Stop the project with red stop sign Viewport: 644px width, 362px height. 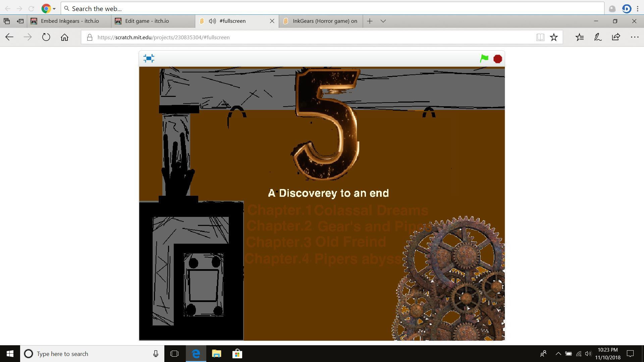pyautogui.click(x=498, y=59)
